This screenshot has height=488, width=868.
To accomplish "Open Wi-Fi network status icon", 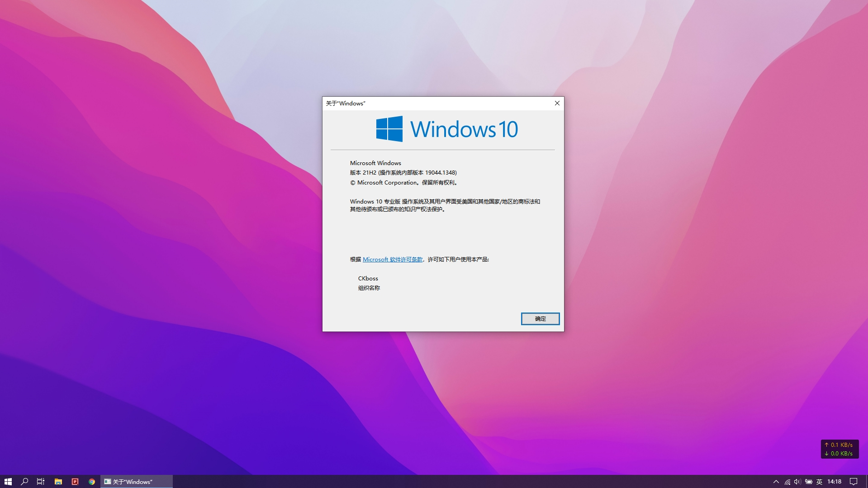I will coord(787,482).
